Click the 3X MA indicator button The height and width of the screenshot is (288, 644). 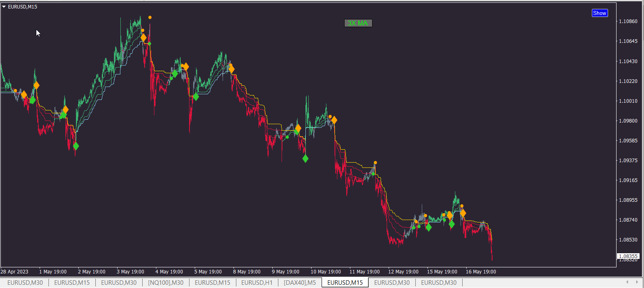[358, 23]
